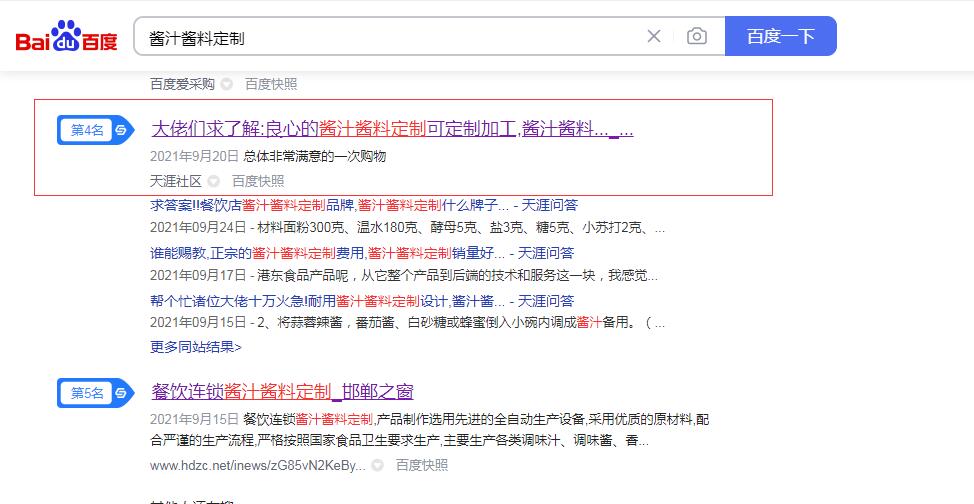Click the 天涯社区 source link
Screen dimensions: 974x504
[176, 181]
